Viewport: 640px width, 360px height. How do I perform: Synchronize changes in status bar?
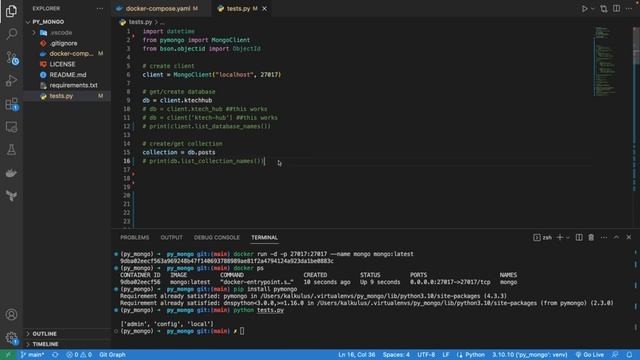tap(55, 355)
